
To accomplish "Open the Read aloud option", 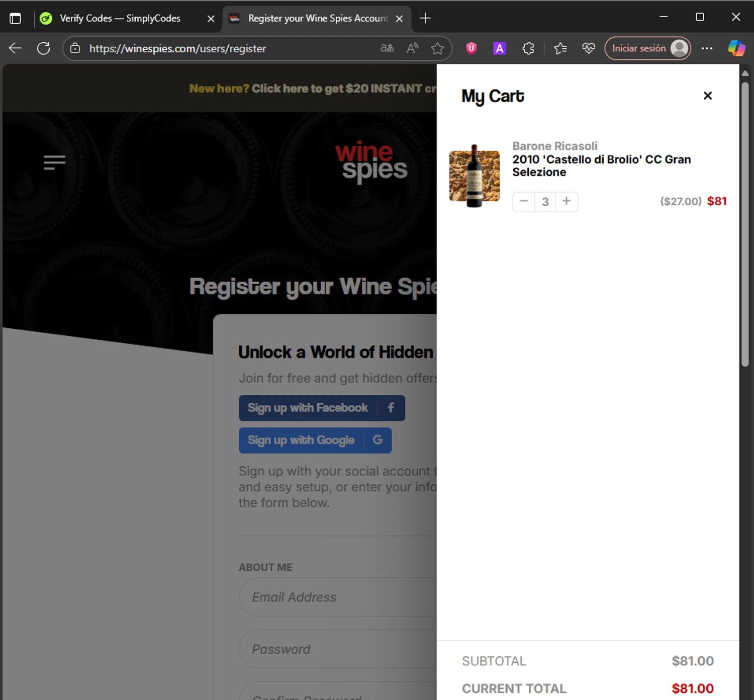I will [413, 48].
